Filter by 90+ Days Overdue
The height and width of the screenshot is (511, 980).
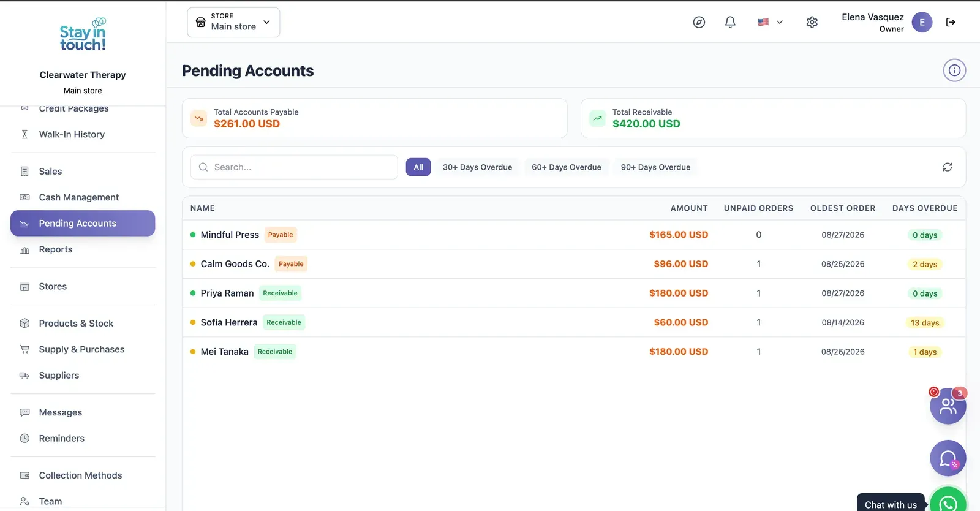(655, 167)
